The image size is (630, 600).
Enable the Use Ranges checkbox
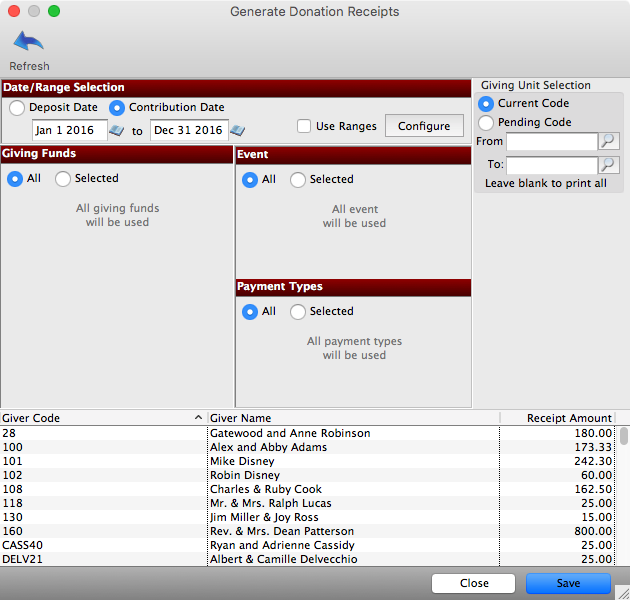(304, 127)
